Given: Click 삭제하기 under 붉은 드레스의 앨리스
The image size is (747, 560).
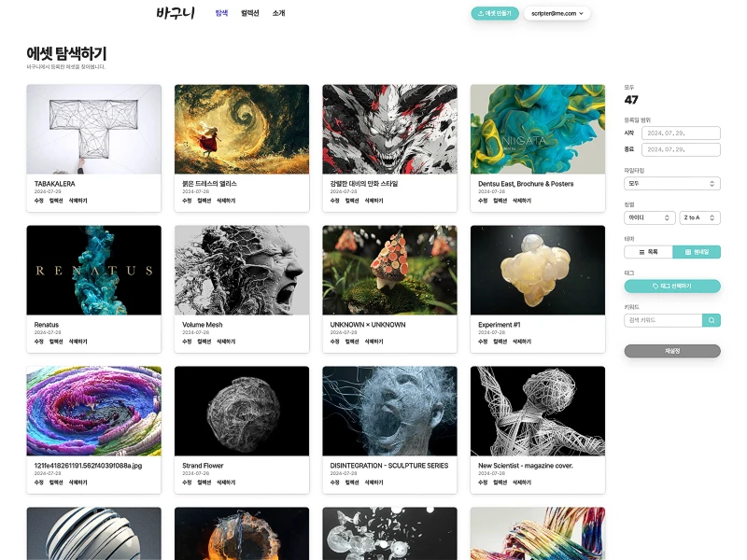Looking at the screenshot, I should (x=226, y=201).
